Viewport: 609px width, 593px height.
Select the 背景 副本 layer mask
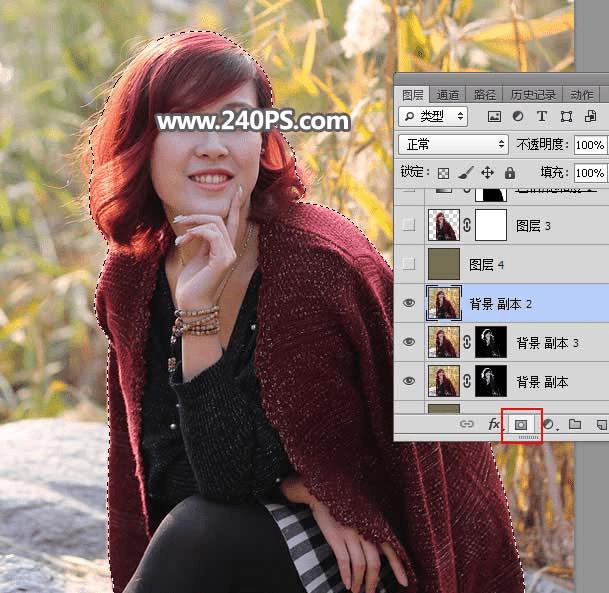click(x=491, y=381)
